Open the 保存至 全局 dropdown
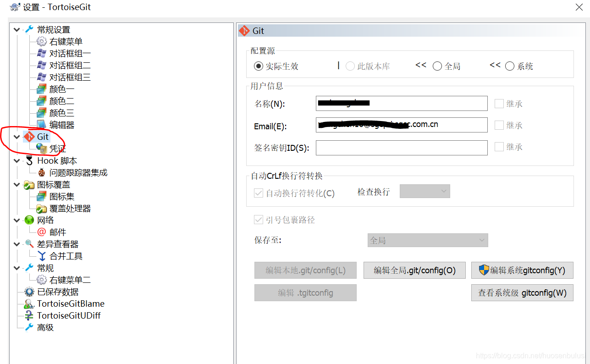This screenshot has height=364, width=590. (428, 240)
